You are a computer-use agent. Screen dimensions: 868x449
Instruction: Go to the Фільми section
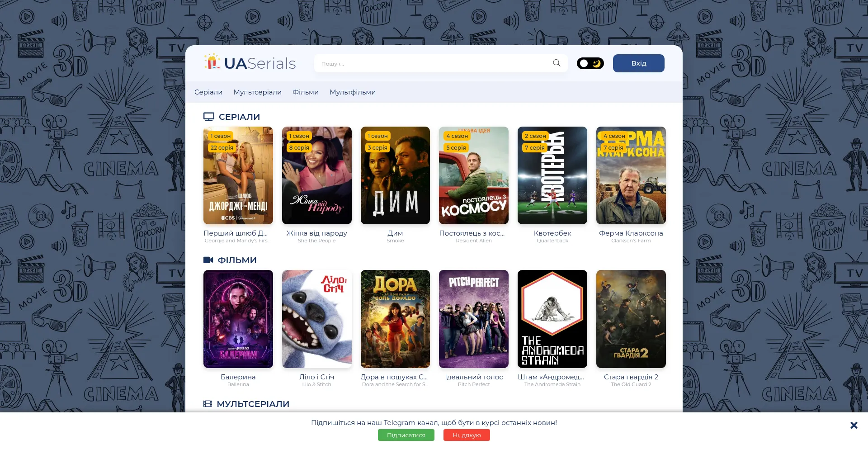click(x=305, y=92)
